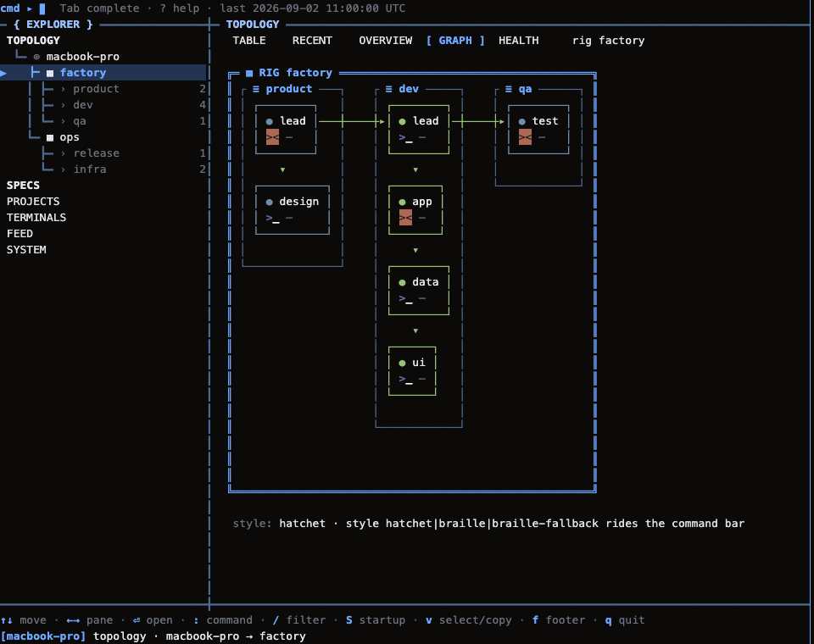This screenshot has height=644, width=814.
Task: Expand the qa tree row chevron
Action: click(63, 121)
